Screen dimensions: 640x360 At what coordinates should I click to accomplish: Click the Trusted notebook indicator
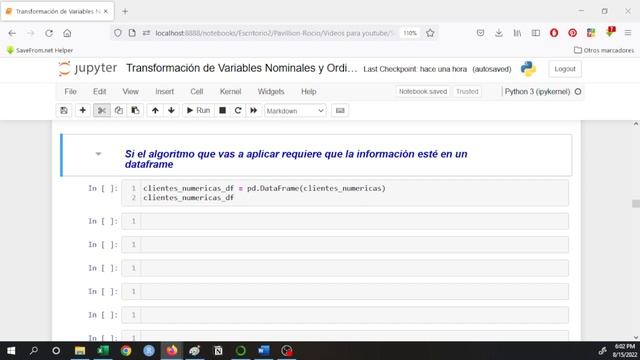[467, 91]
